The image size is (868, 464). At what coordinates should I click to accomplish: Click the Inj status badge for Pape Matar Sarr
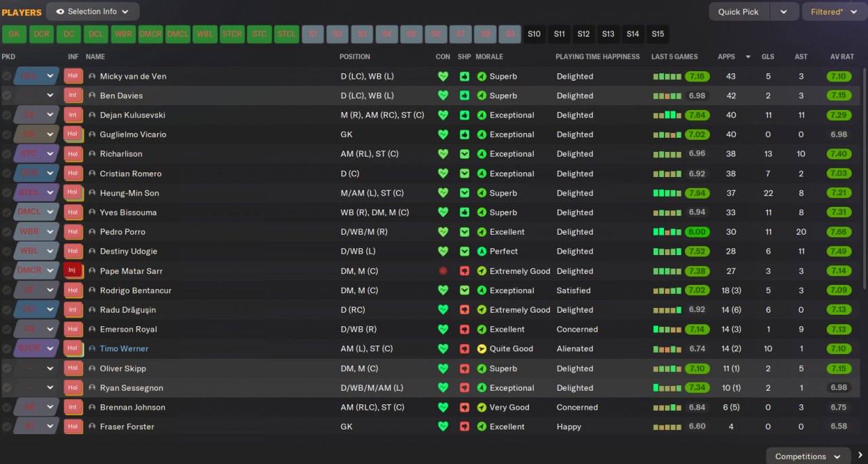click(73, 271)
